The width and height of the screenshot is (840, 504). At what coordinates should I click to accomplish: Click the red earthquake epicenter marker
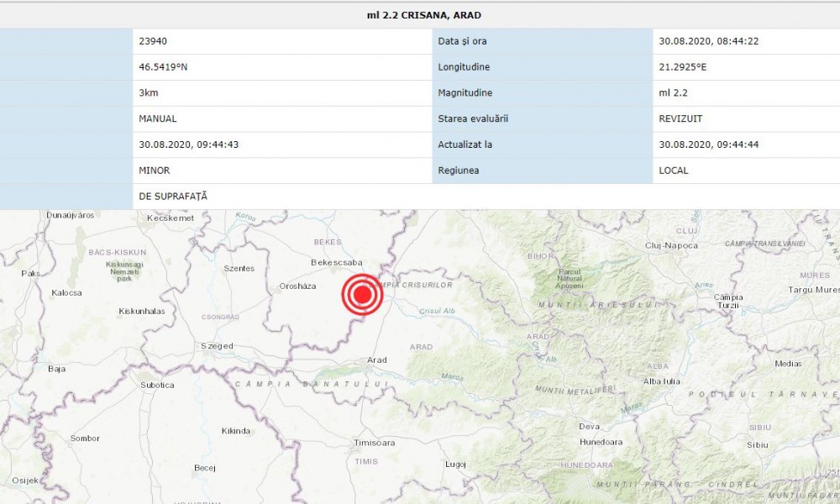pyautogui.click(x=363, y=294)
